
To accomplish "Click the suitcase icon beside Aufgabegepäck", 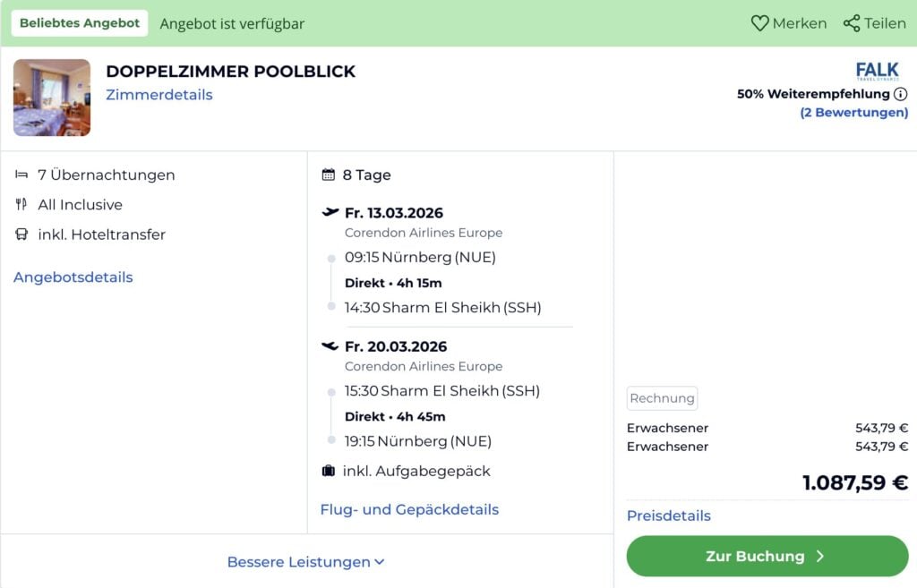I will pyautogui.click(x=329, y=471).
